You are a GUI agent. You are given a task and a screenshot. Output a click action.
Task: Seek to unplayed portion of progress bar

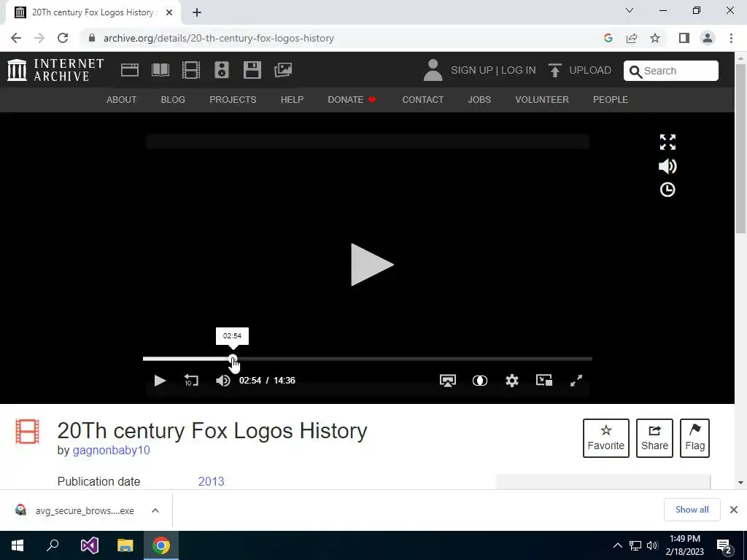(414, 359)
